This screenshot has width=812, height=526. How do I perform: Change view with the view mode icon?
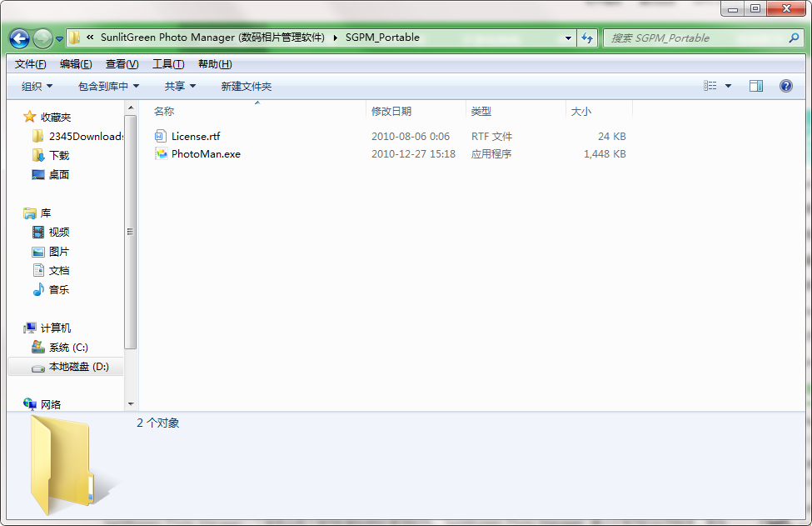[710, 86]
